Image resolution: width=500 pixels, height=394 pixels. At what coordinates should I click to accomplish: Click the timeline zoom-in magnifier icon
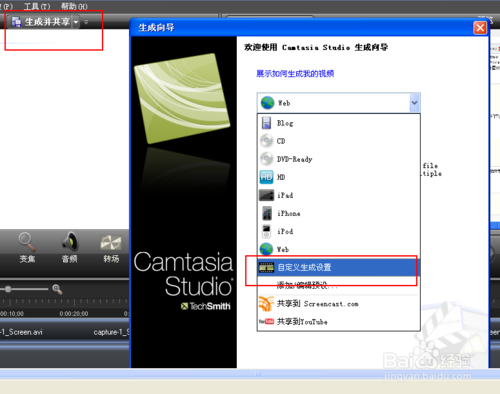pyautogui.click(x=57, y=289)
